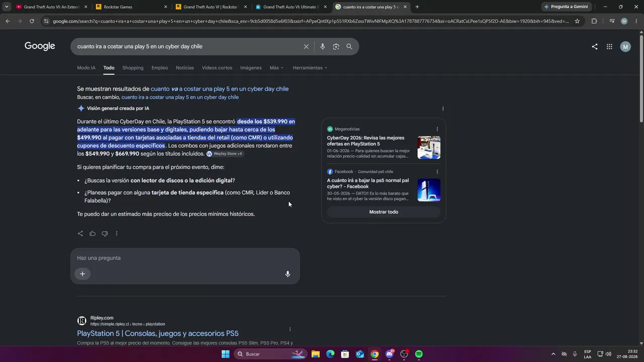Expand the Herramientas menu

(310, 68)
